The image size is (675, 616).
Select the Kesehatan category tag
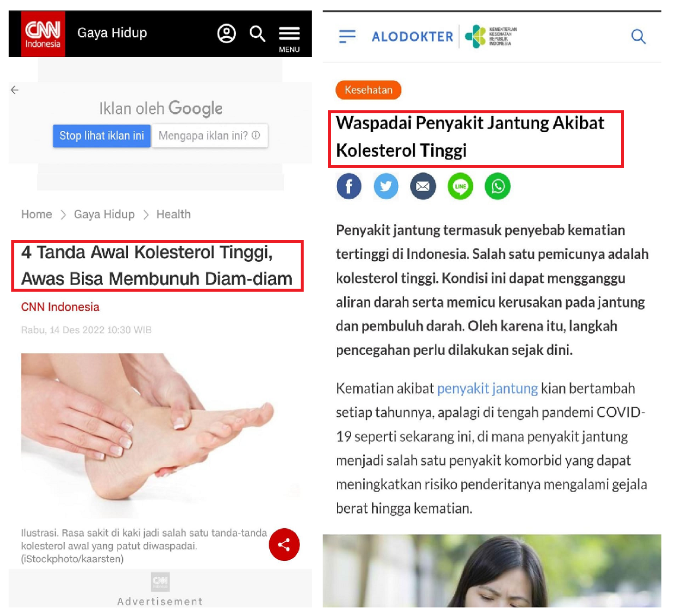click(368, 90)
